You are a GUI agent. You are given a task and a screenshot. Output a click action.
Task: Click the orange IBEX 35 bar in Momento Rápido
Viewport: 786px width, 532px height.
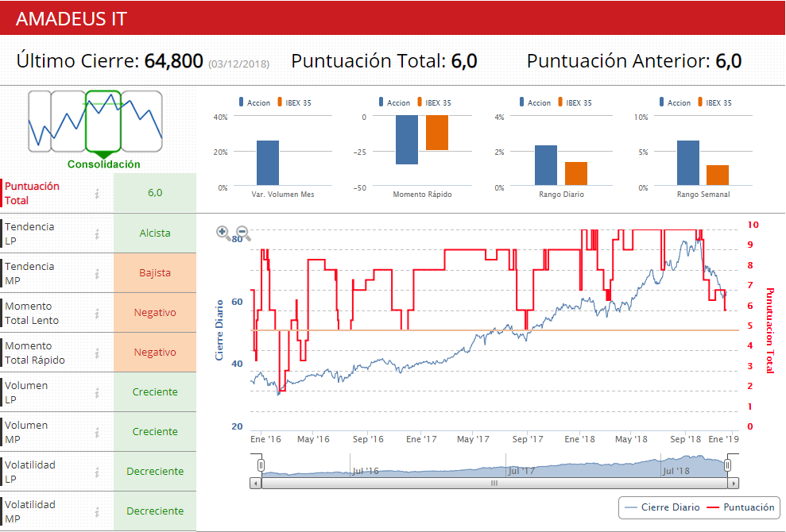[437, 133]
